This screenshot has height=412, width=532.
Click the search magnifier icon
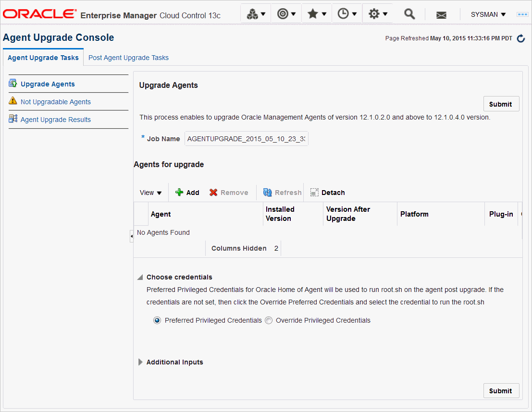click(x=409, y=14)
